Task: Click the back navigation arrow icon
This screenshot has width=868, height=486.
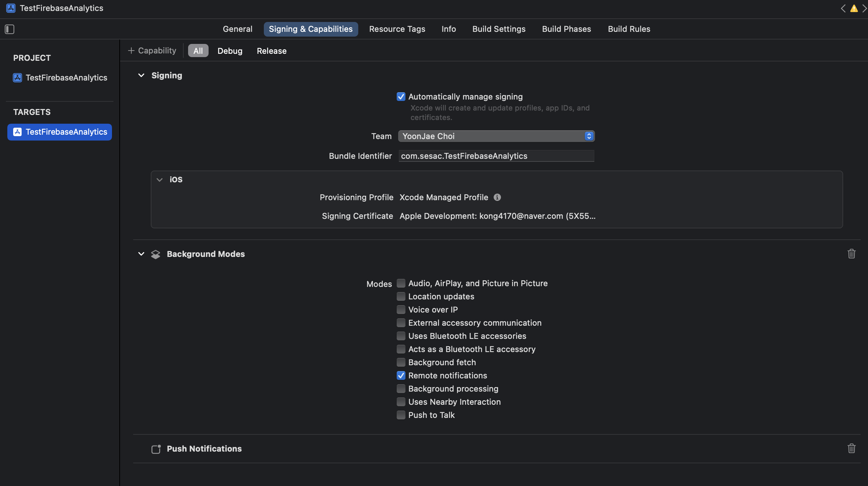Action: [x=843, y=8]
